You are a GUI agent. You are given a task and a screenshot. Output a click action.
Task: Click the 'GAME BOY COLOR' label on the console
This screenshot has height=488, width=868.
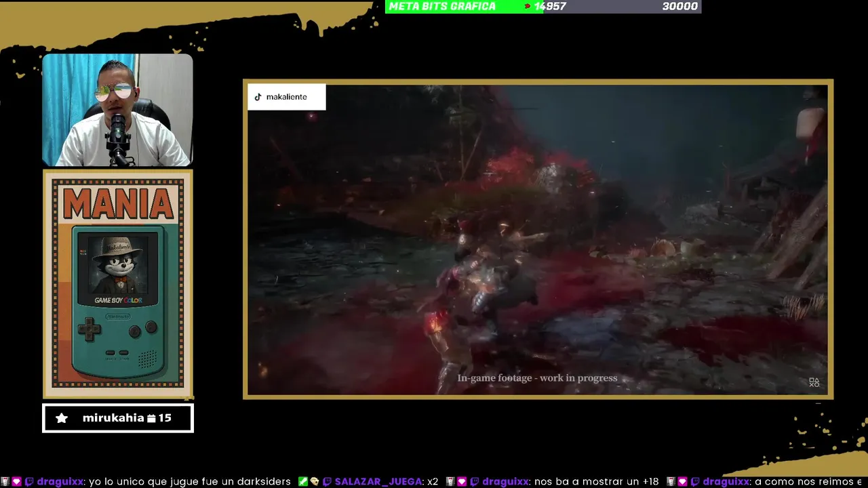[118, 300]
